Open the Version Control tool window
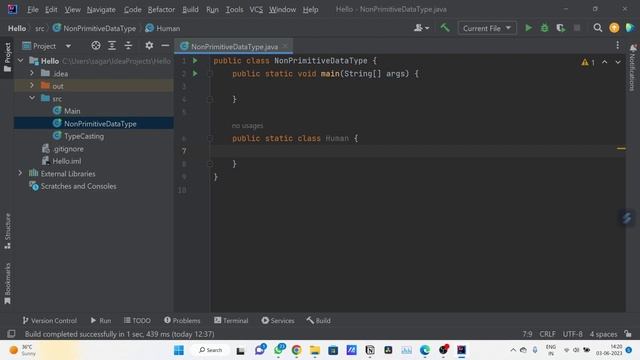The height and width of the screenshot is (360, 640). (x=50, y=320)
